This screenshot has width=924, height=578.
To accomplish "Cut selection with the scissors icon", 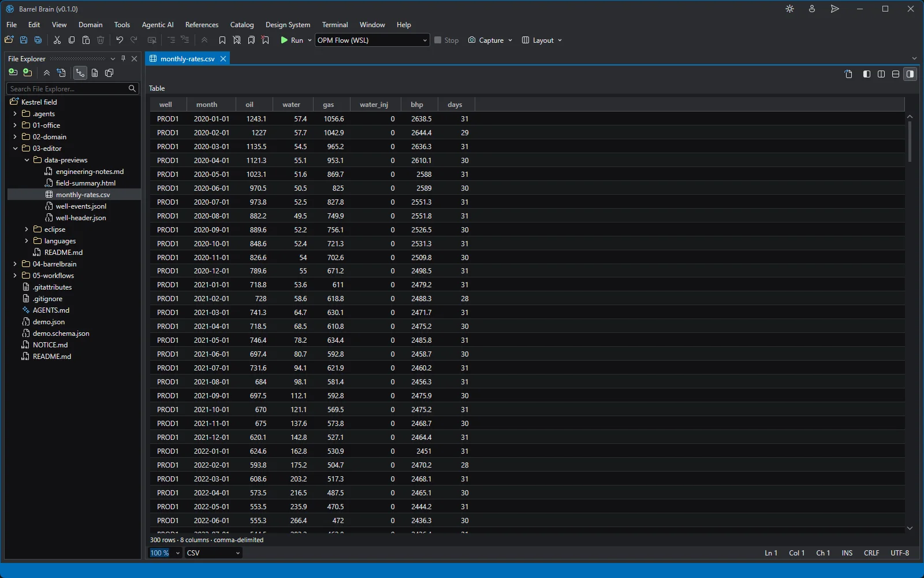I will coord(57,40).
